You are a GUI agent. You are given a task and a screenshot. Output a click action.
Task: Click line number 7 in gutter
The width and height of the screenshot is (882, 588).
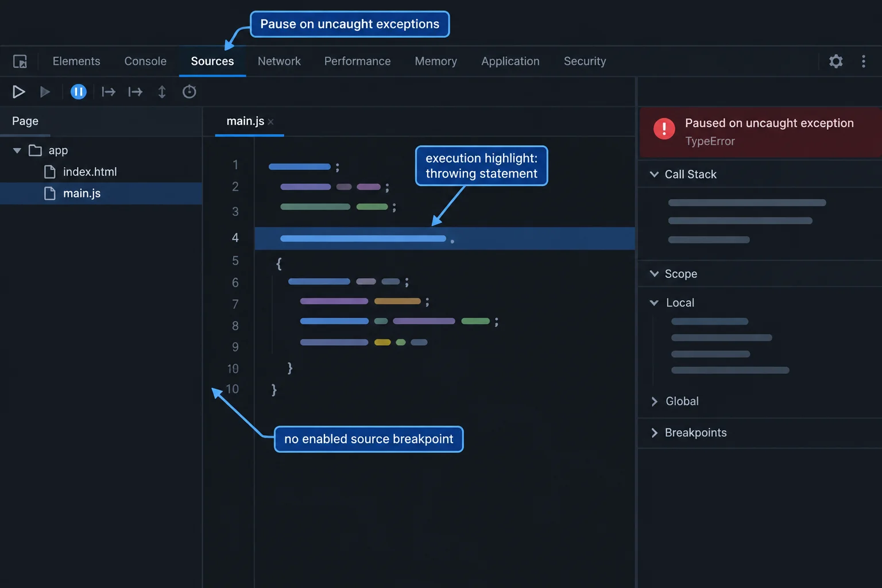[235, 304]
